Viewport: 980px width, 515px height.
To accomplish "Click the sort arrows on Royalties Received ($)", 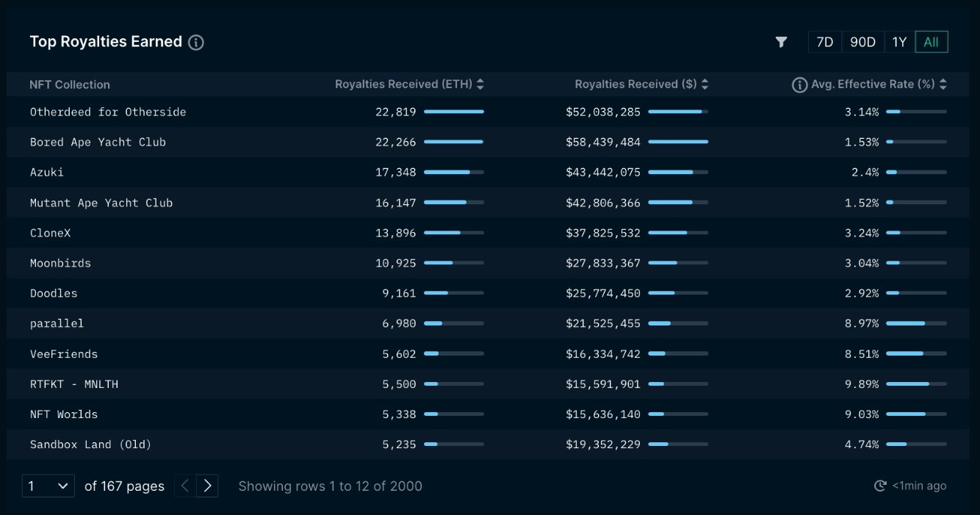I will (x=705, y=84).
